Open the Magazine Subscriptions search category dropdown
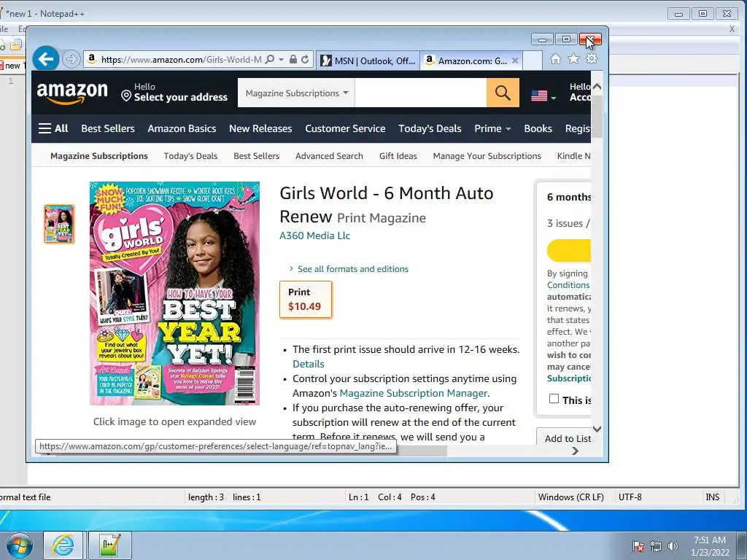The image size is (747, 560). pos(296,93)
